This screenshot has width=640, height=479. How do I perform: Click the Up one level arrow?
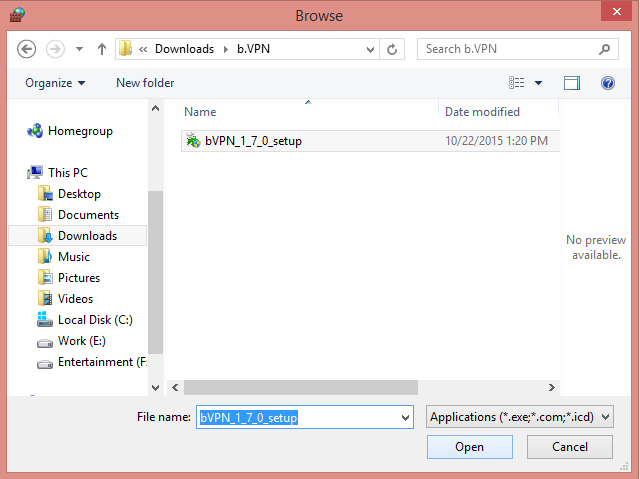point(101,48)
